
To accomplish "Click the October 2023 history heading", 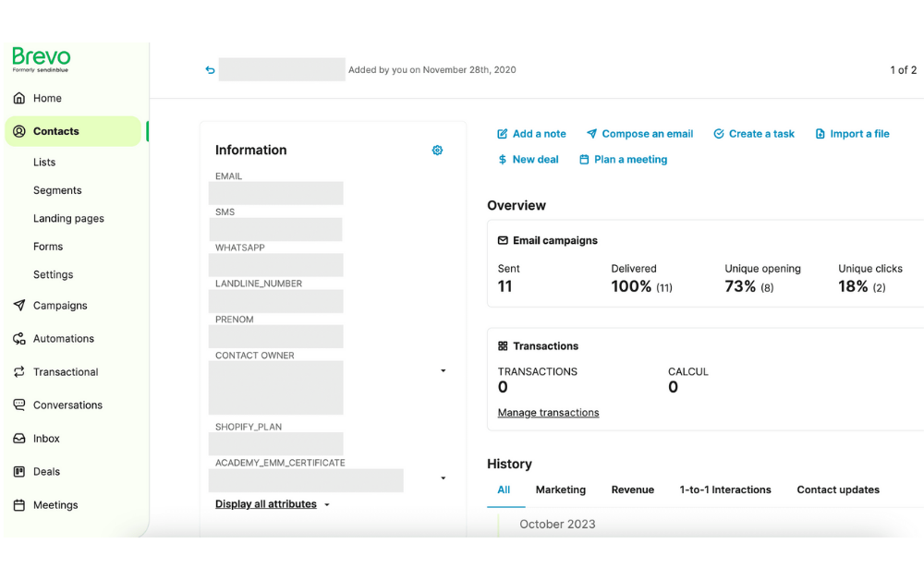I will [557, 524].
